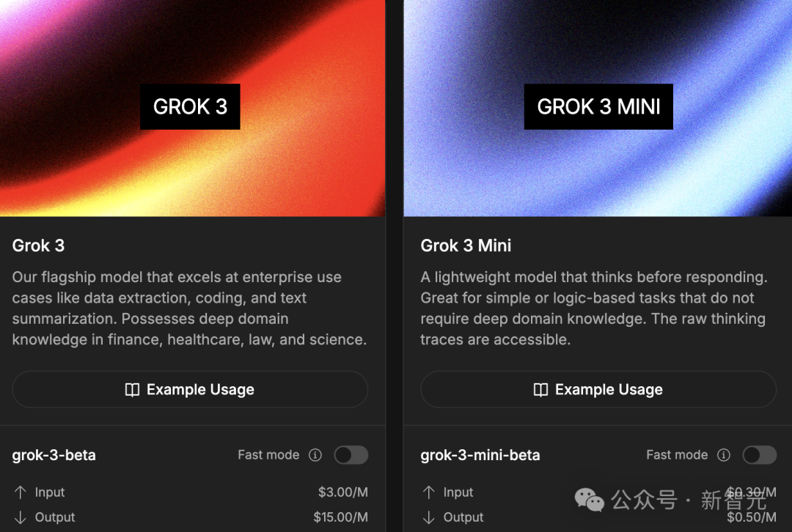Toggle the switch next to Fast mode on the left card
The width and height of the screenshot is (792, 532).
pyautogui.click(x=351, y=455)
